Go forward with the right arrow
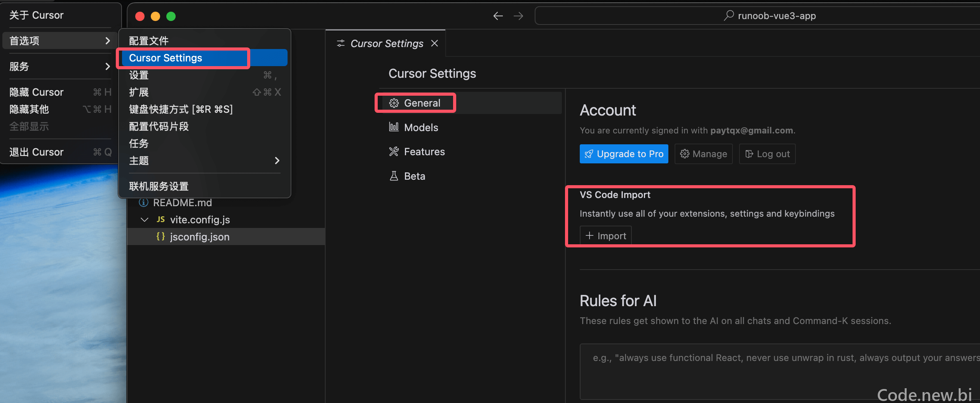 (518, 16)
